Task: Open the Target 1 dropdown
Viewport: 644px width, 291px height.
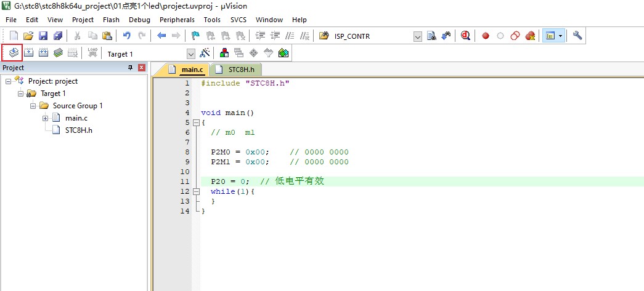Action: point(191,54)
